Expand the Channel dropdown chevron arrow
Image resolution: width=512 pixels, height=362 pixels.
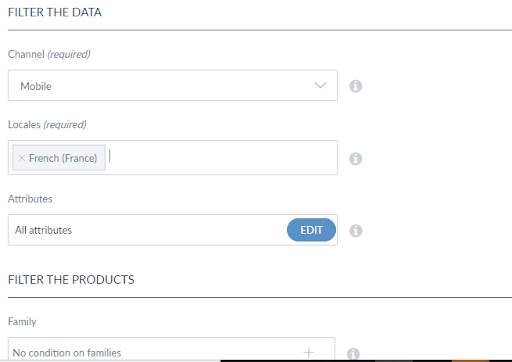pos(320,85)
